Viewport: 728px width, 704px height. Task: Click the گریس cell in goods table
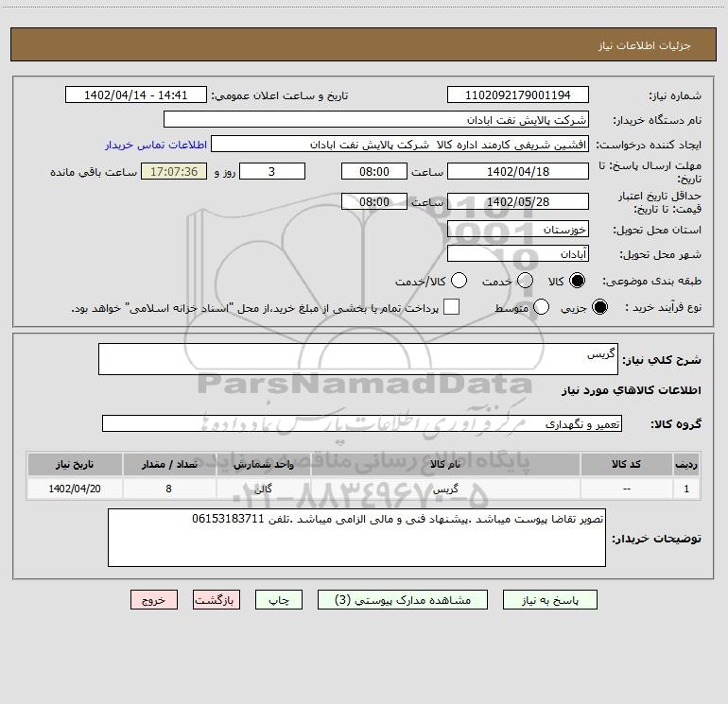[445, 489]
